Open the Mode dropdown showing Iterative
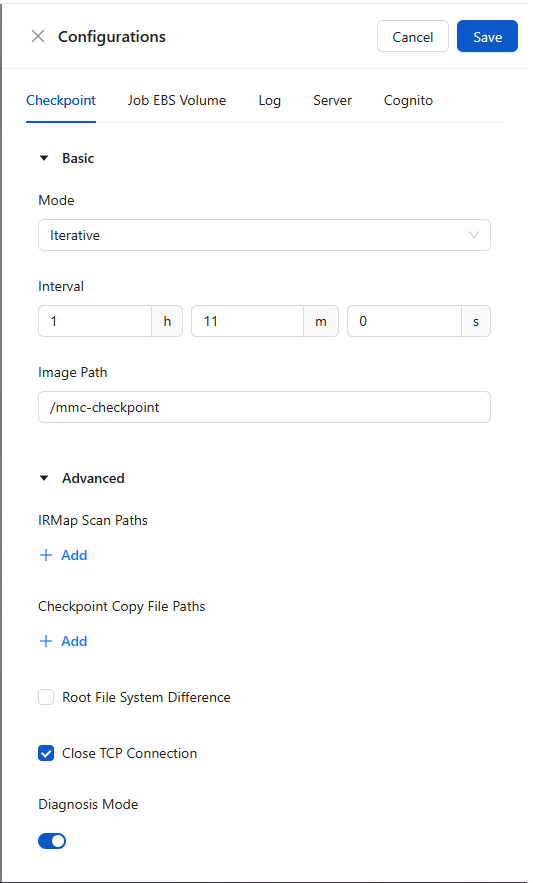Viewport: 533px width, 883px height. click(264, 235)
